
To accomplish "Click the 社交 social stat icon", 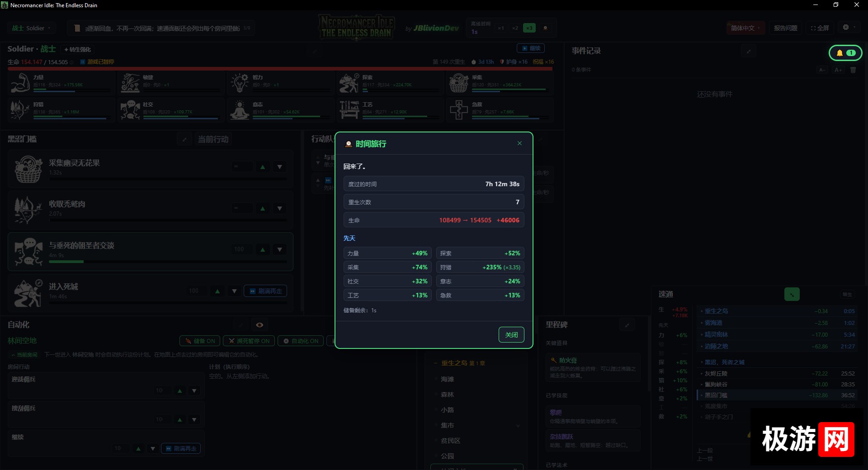I will pos(130,110).
